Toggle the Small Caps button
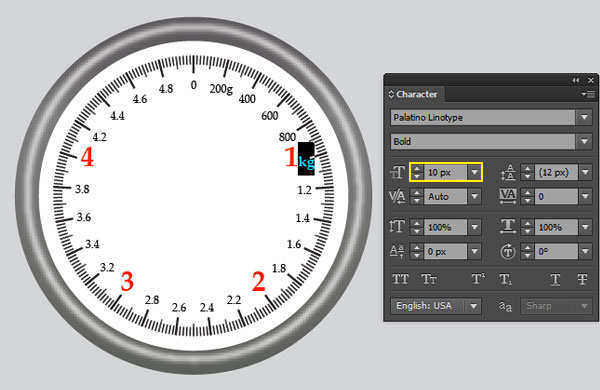The image size is (600, 390). pos(429,279)
